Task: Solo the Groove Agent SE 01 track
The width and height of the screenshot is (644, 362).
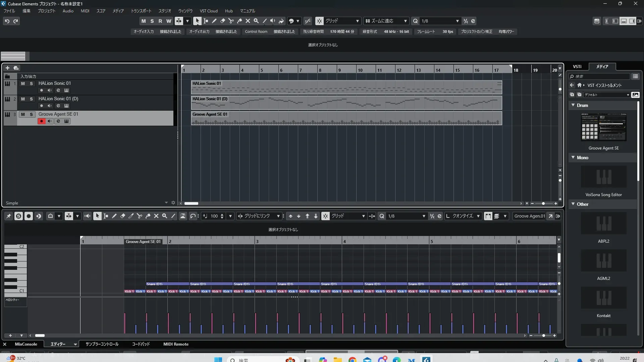Action: pyautogui.click(x=31, y=114)
